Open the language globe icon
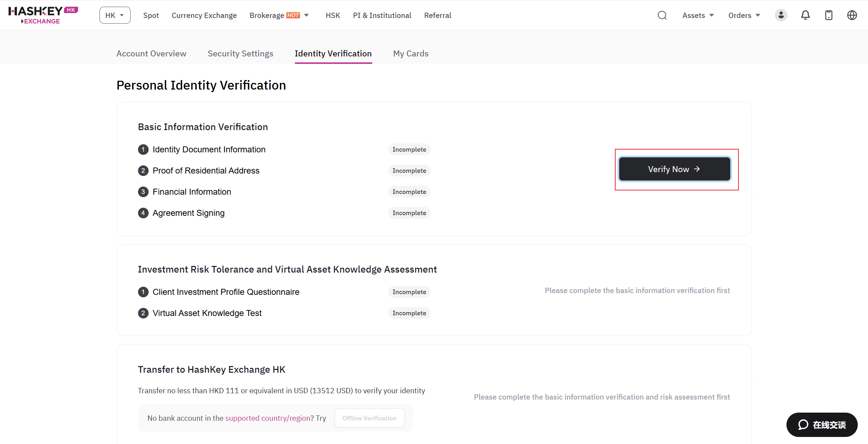The width and height of the screenshot is (868, 444). point(852,15)
